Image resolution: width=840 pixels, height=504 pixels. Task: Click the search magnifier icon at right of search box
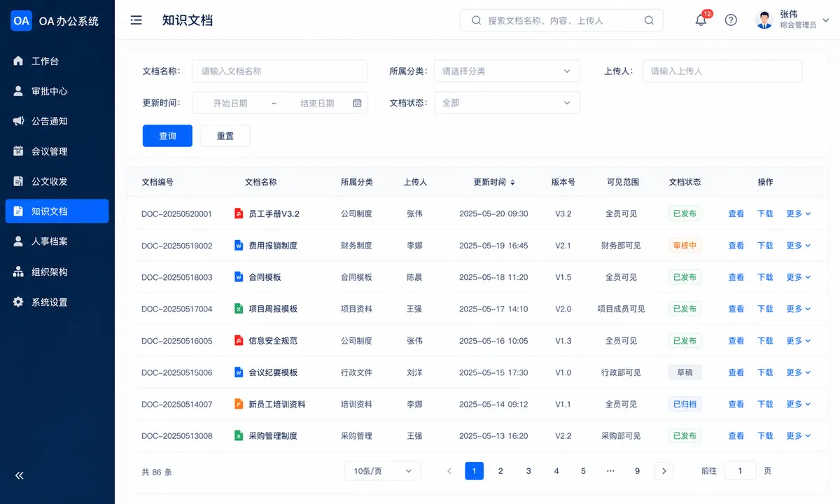(649, 20)
